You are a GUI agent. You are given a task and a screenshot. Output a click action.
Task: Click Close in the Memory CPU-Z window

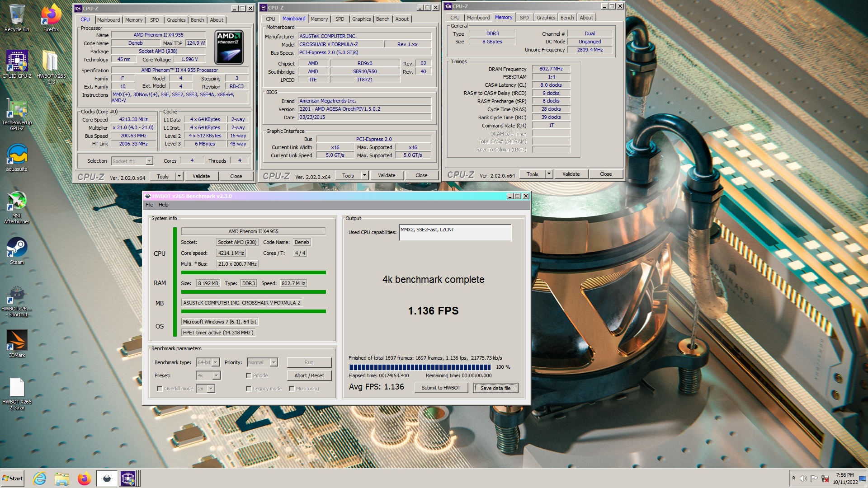tap(606, 174)
